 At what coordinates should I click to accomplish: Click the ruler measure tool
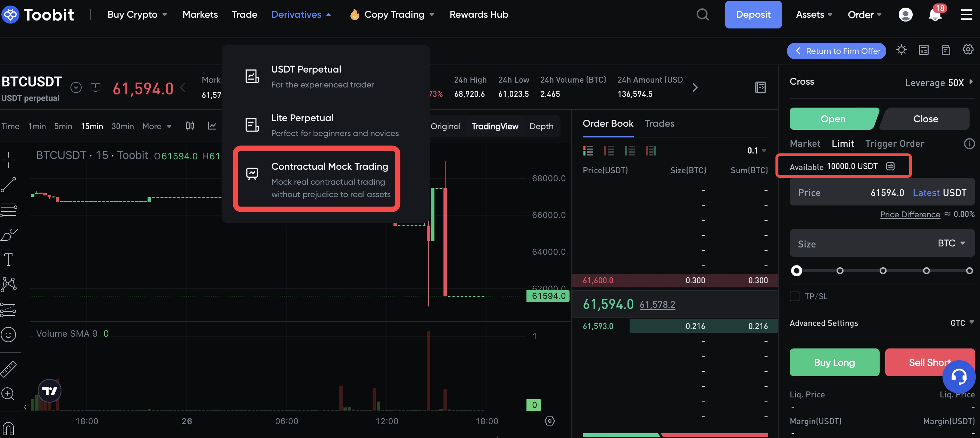pos(8,369)
